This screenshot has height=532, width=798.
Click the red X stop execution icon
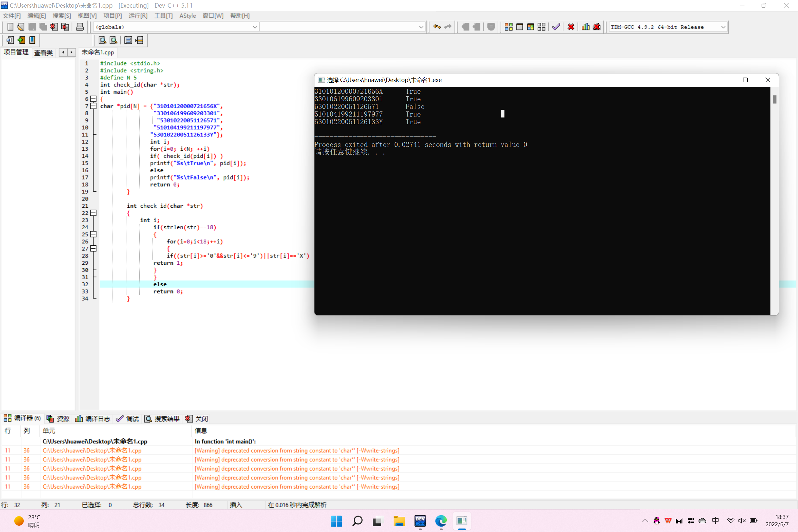571,27
